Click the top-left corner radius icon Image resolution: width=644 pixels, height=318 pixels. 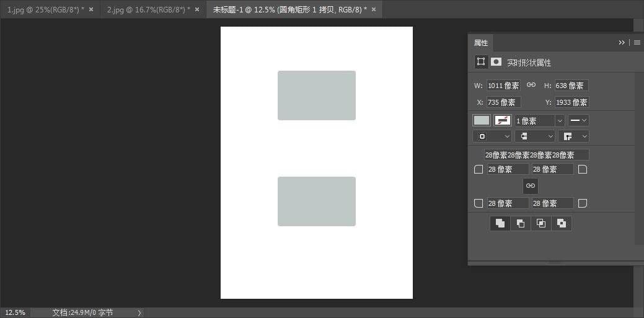click(479, 169)
